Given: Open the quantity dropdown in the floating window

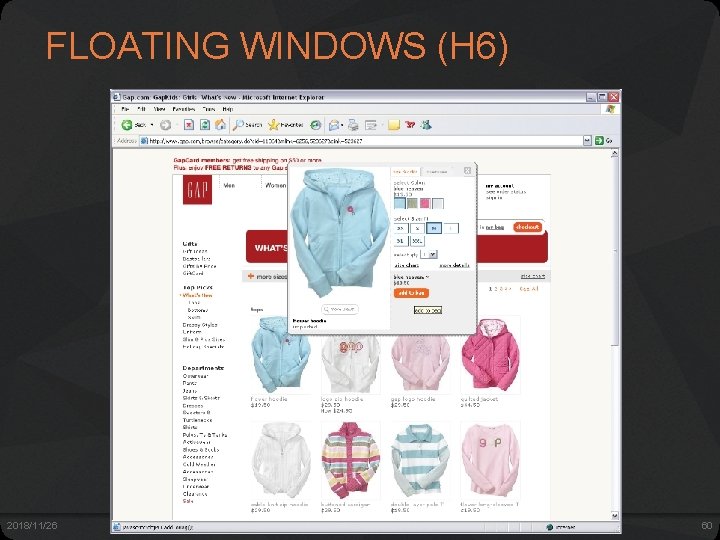Looking at the screenshot, I should coord(429,254).
